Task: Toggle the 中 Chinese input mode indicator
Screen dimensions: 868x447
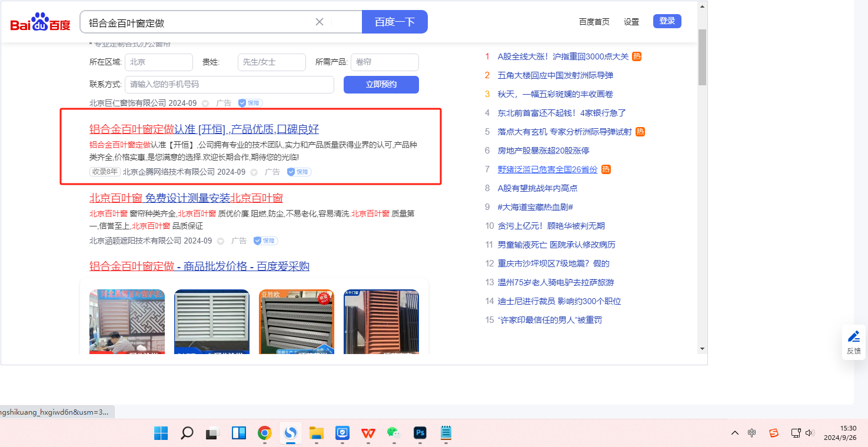Action: click(752, 433)
